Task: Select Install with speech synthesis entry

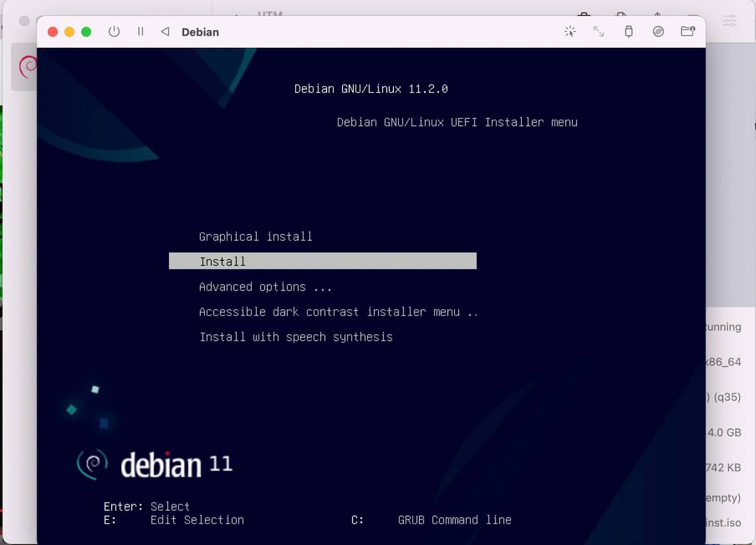Action: [296, 337]
